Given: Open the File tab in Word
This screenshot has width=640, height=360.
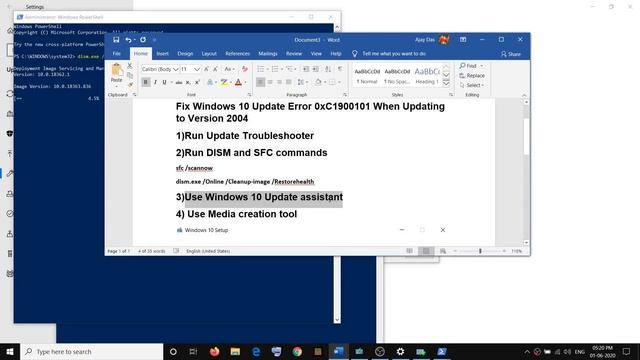Looking at the screenshot, I should 117,53.
